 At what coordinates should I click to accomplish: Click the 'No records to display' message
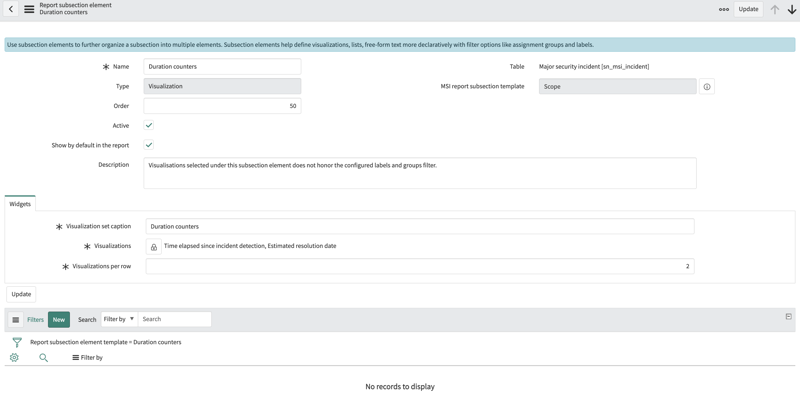tap(400, 387)
